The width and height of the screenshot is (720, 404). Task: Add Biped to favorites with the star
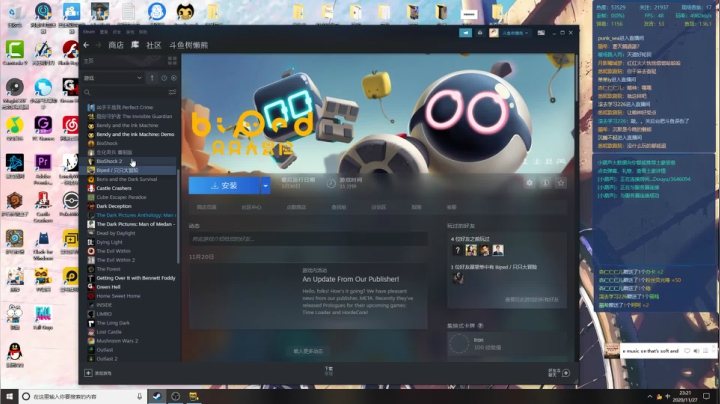(x=561, y=183)
